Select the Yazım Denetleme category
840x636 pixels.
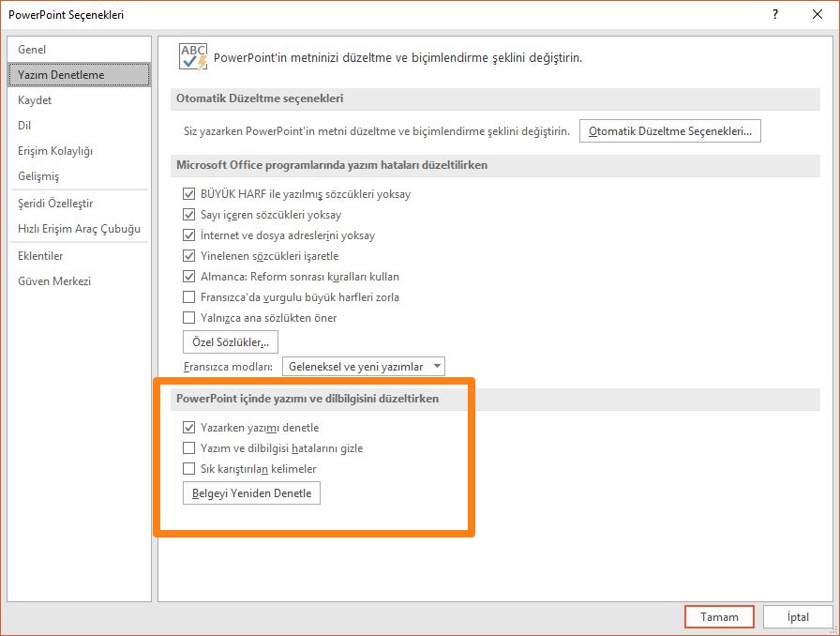click(80, 74)
